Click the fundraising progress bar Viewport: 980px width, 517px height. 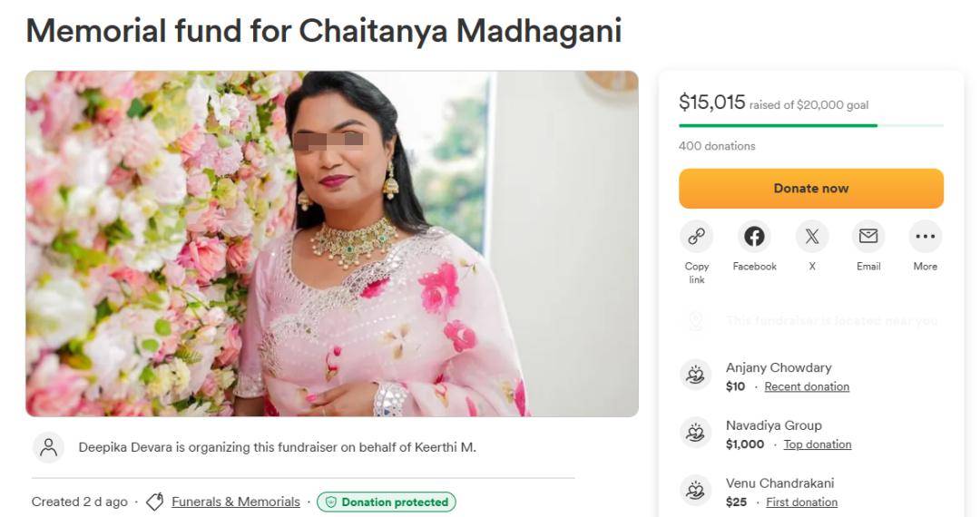[810, 125]
